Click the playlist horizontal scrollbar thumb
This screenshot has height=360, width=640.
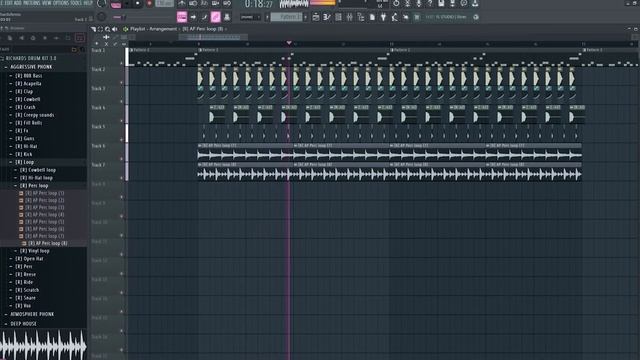pyautogui.click(x=213, y=37)
